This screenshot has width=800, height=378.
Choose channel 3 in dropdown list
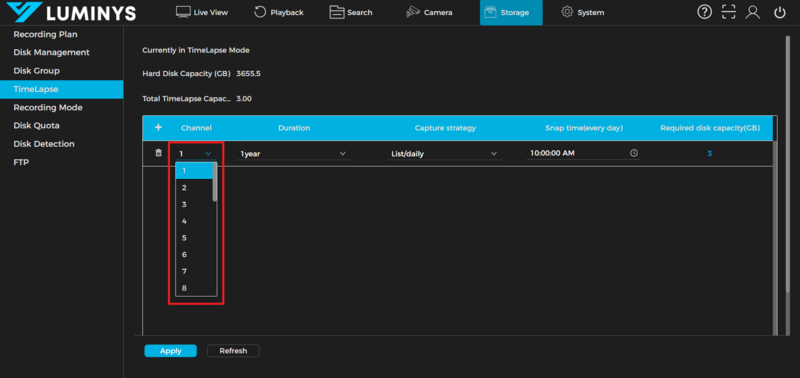click(x=194, y=205)
